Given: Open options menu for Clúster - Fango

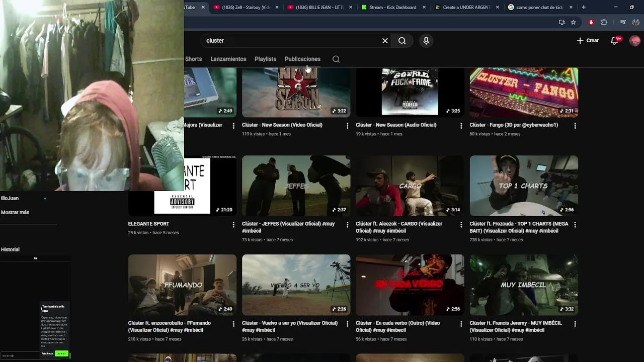Looking at the screenshot, I should tap(575, 126).
